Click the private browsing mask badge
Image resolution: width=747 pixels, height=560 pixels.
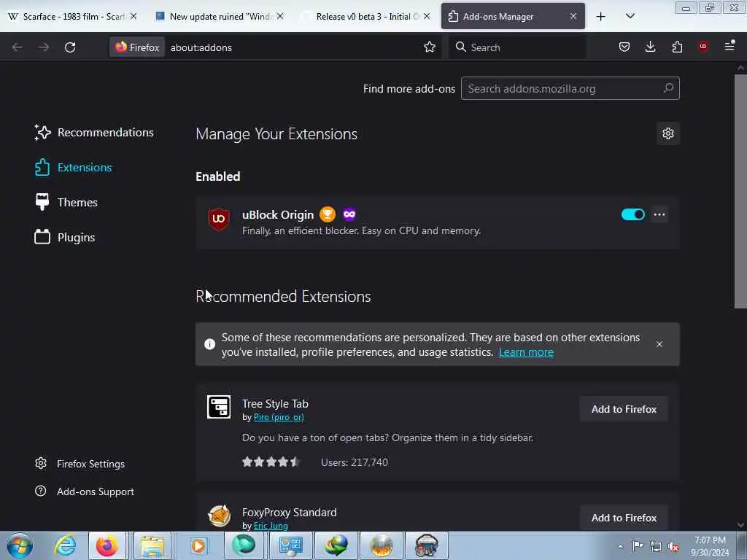point(349,214)
